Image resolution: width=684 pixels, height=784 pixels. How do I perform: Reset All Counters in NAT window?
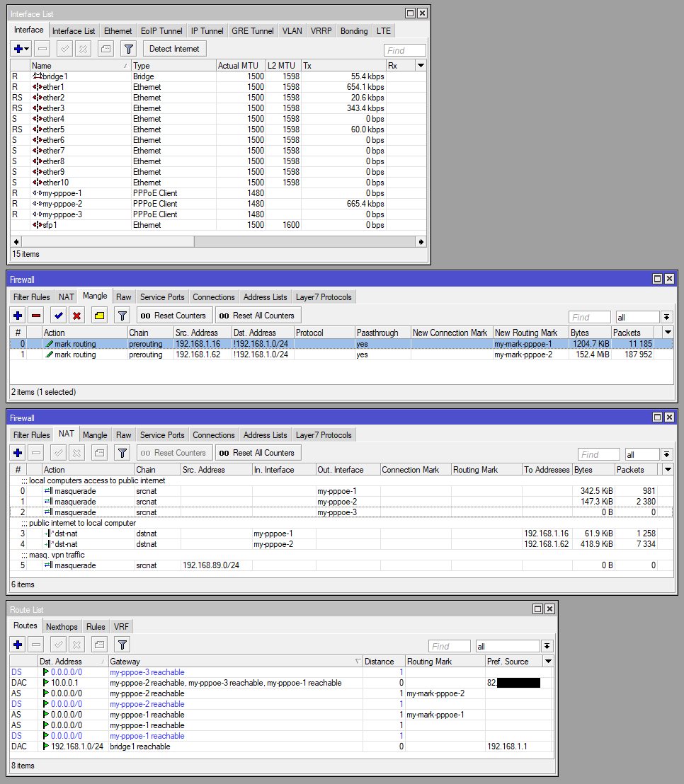tap(257, 453)
